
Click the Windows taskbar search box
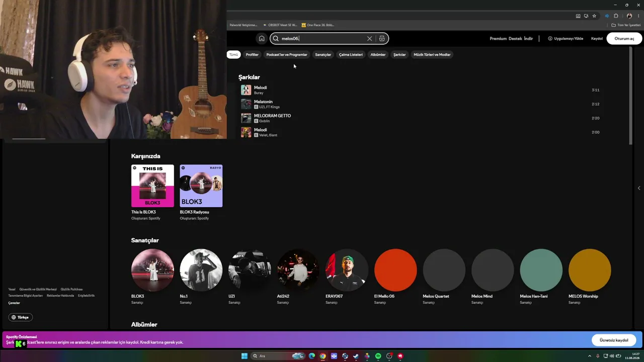click(278, 356)
